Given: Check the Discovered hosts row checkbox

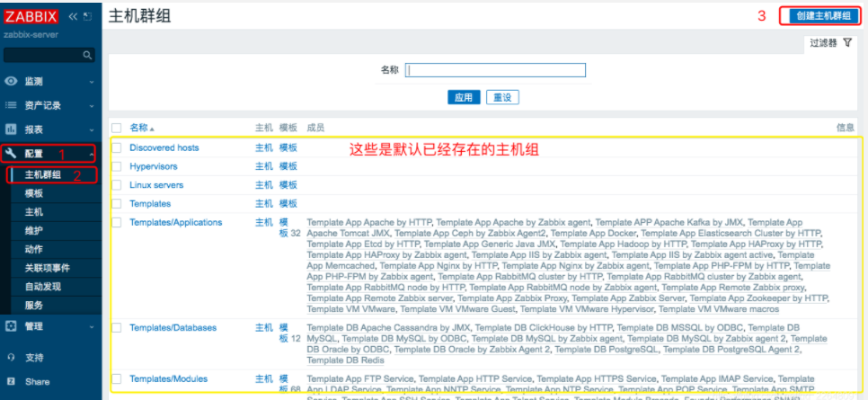Looking at the screenshot, I should 116,148.
